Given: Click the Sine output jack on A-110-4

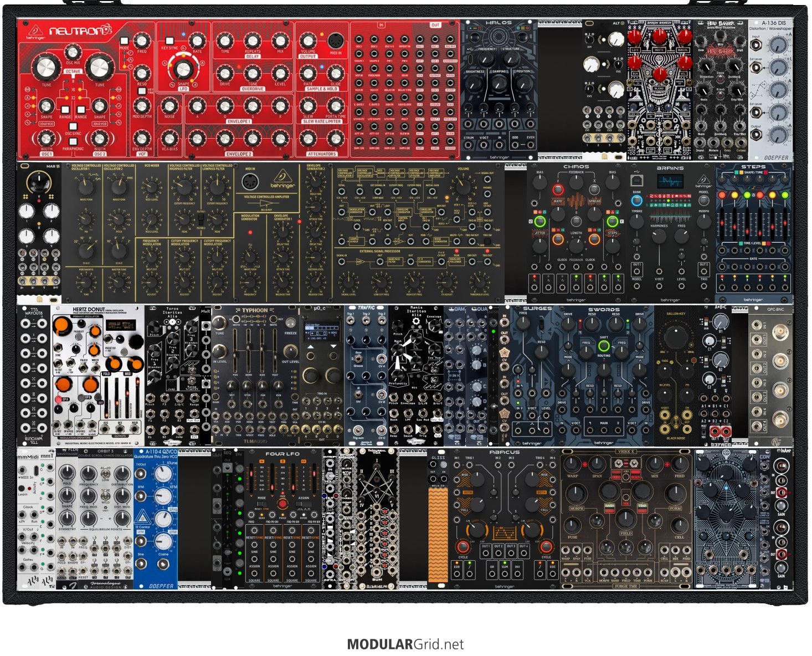Looking at the screenshot, I should 141,564.
